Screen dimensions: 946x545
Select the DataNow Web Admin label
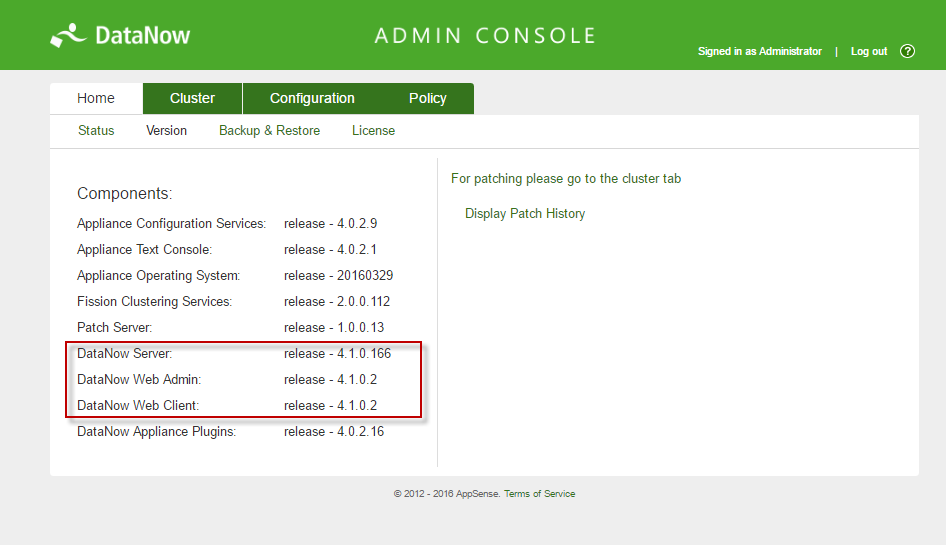point(139,379)
